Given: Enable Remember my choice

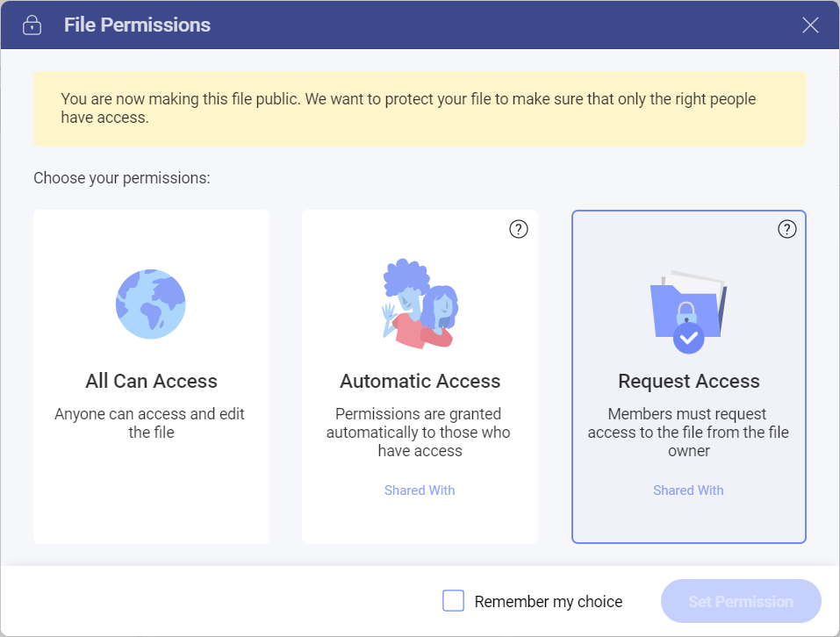Looking at the screenshot, I should point(453,600).
